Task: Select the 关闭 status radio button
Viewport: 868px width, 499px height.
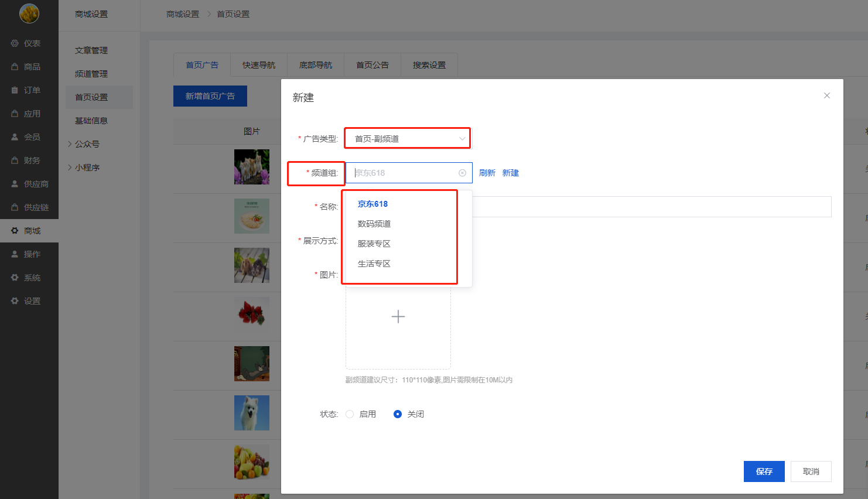Action: coord(398,414)
